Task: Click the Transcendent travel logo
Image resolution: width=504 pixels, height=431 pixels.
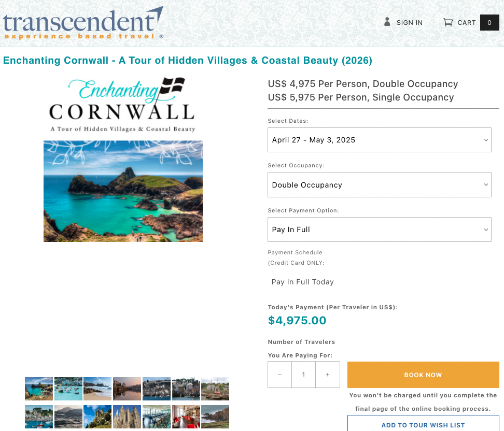Action: 83,24
